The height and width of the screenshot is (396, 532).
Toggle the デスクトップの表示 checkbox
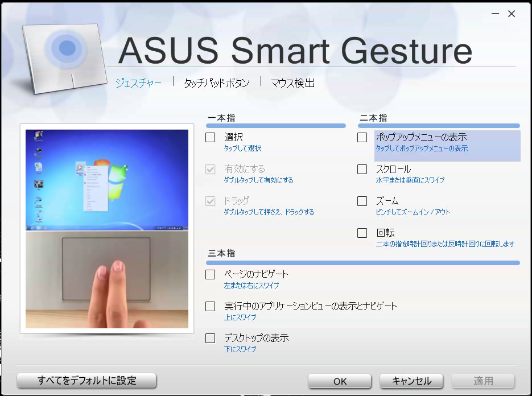point(211,338)
